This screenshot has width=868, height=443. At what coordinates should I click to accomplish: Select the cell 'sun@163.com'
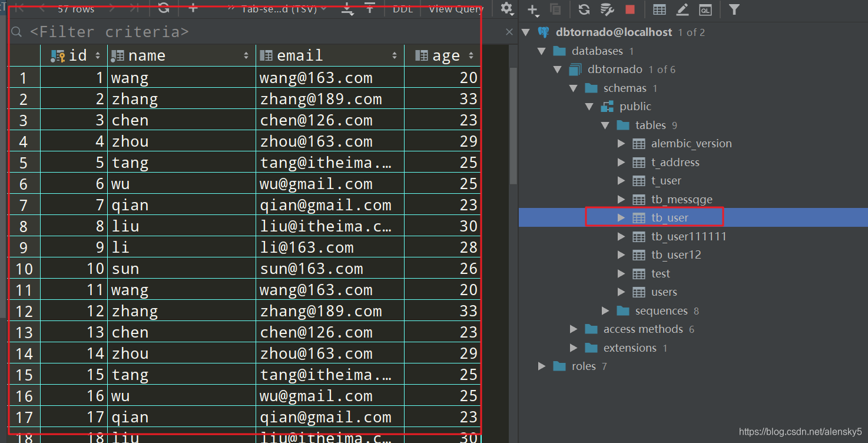coord(330,269)
